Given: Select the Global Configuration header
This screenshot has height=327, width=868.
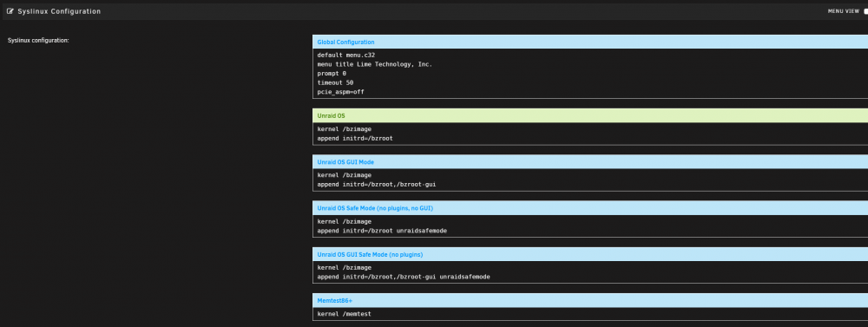Looking at the screenshot, I should click(590, 42).
